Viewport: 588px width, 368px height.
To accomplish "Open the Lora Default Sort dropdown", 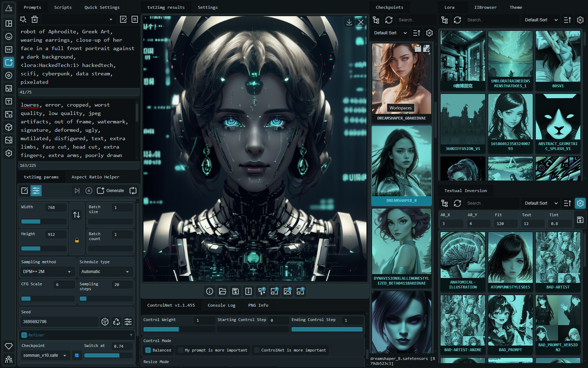I will tap(541, 20).
